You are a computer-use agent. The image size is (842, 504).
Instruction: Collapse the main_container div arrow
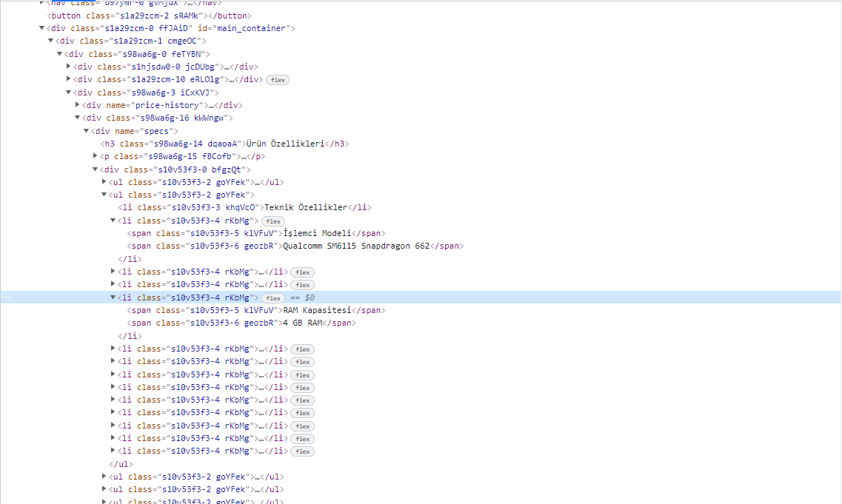pos(41,28)
